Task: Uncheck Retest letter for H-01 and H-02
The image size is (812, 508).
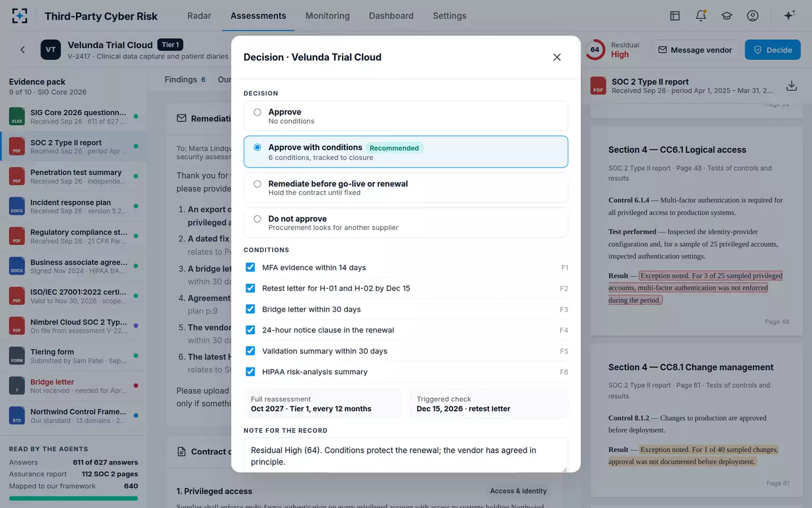Action: click(x=250, y=288)
